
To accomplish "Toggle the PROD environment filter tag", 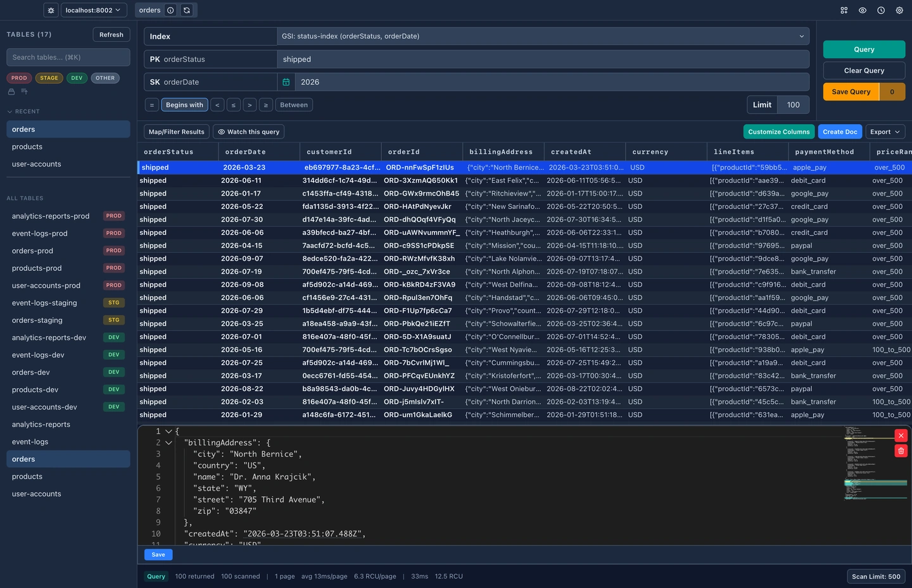I will [19, 78].
